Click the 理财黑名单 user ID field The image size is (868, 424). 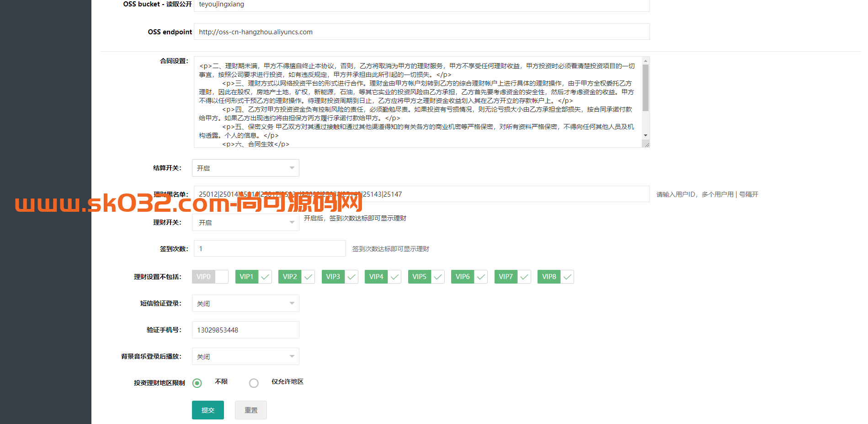[421, 194]
